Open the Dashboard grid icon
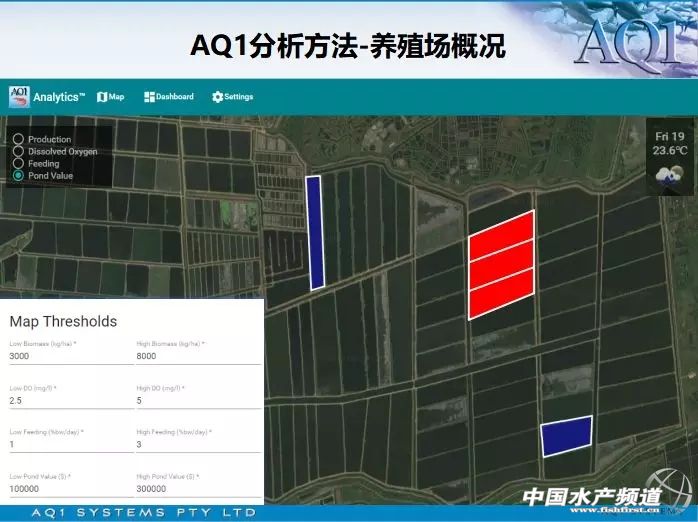This screenshot has height=522, width=698. (150, 97)
